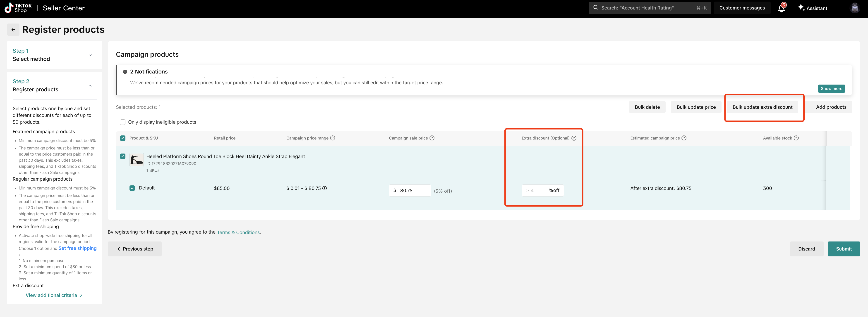Collapse the Step 2 Register products section
Image resolution: width=868 pixels, height=317 pixels.
[90, 86]
